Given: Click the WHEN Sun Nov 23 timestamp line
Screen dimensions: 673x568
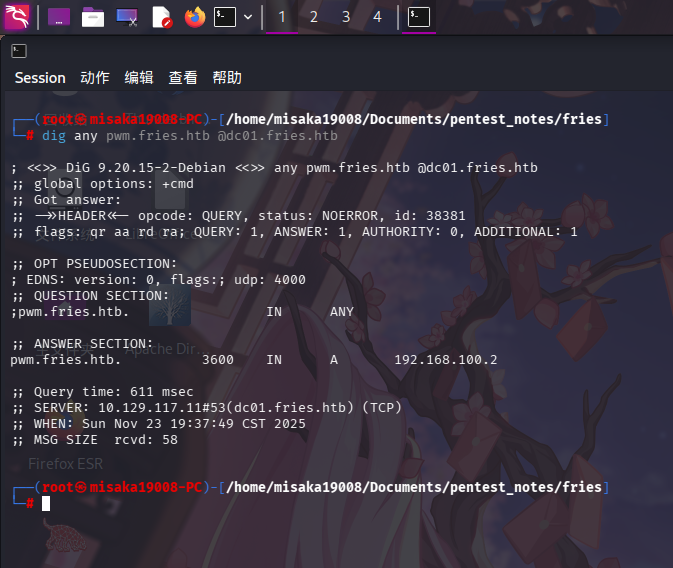Looking at the screenshot, I should pyautogui.click(x=159, y=424).
